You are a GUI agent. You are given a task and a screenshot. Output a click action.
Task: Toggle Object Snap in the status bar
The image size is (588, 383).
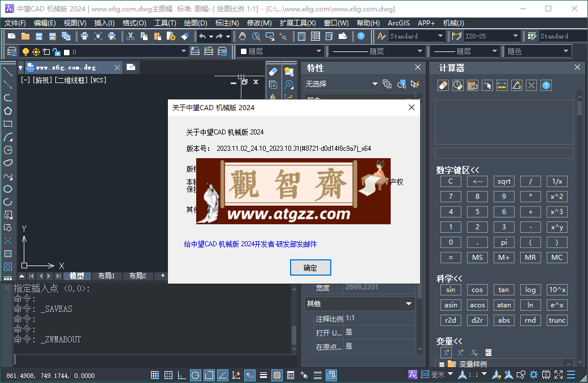pos(209,375)
